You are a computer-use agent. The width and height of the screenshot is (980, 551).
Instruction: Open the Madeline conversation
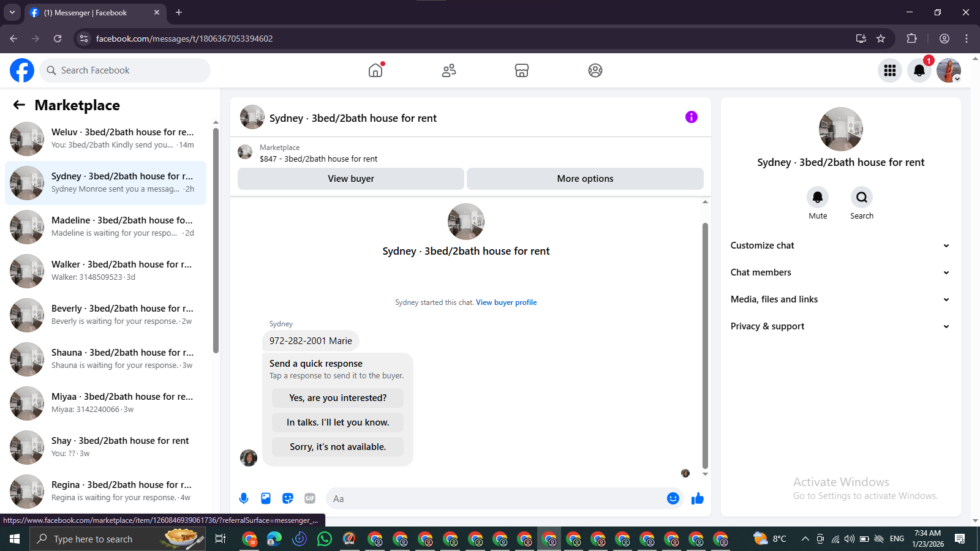(x=105, y=227)
